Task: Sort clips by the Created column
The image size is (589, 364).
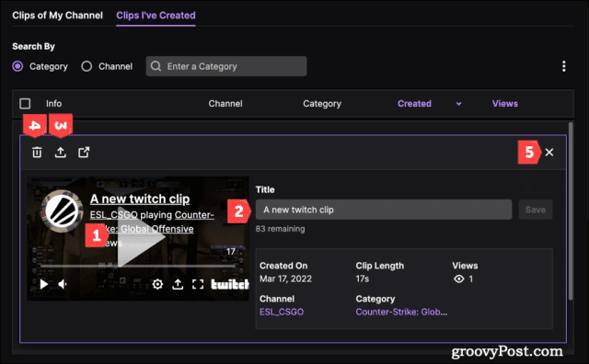Action: coord(414,104)
